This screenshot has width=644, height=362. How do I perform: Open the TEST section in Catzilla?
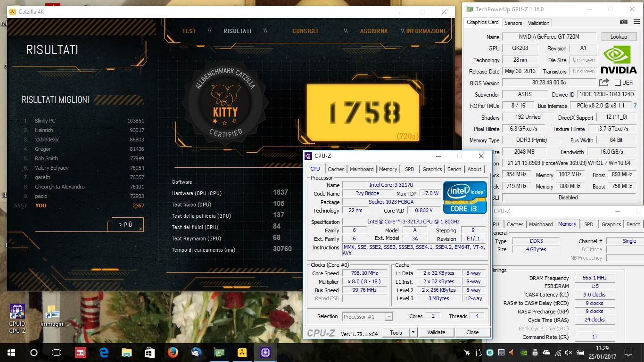pos(189,31)
